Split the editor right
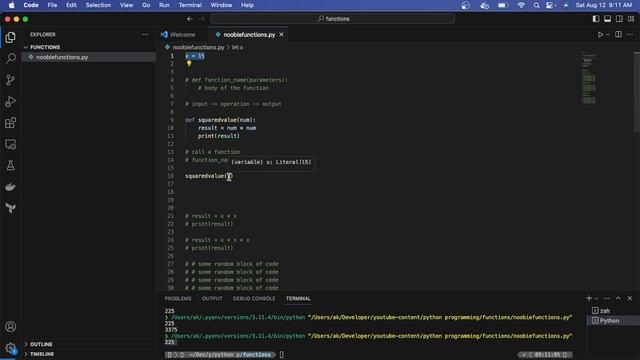This screenshot has height=360, width=640. [x=618, y=35]
